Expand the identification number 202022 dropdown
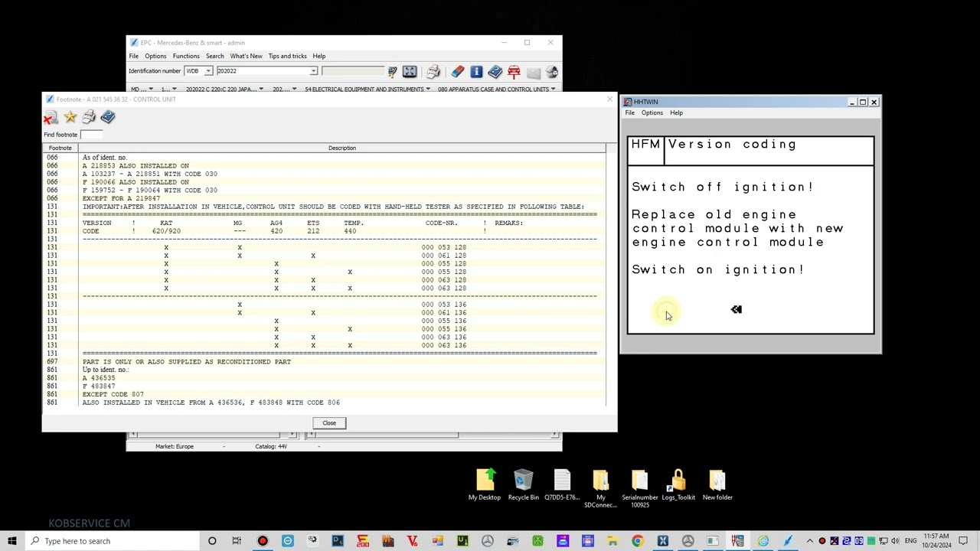Screen dimensions: 980x551 pos(313,71)
